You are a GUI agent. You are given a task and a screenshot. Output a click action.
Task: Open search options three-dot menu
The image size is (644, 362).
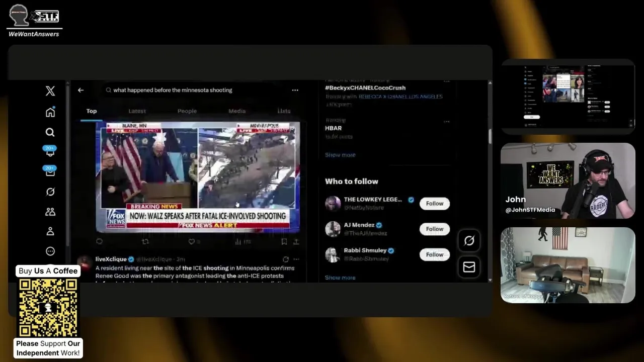point(295,90)
